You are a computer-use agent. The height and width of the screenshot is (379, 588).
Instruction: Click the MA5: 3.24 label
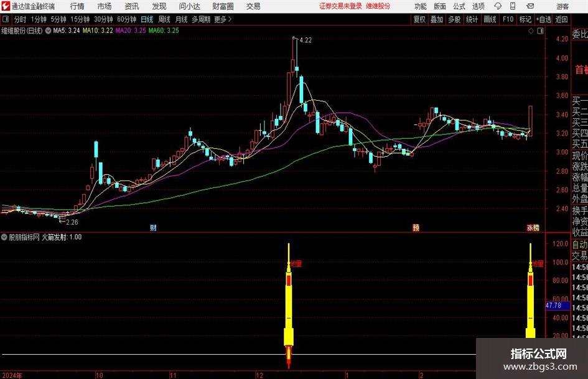pos(67,30)
